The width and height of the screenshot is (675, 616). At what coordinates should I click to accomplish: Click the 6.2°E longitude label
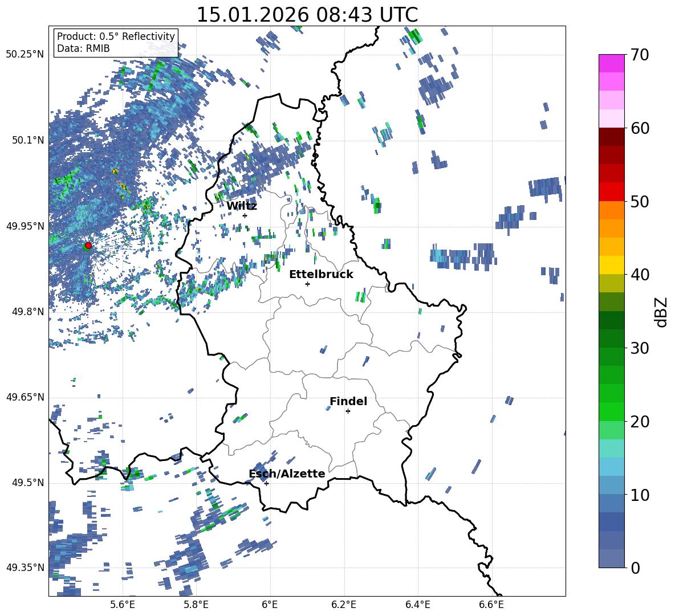point(344,605)
